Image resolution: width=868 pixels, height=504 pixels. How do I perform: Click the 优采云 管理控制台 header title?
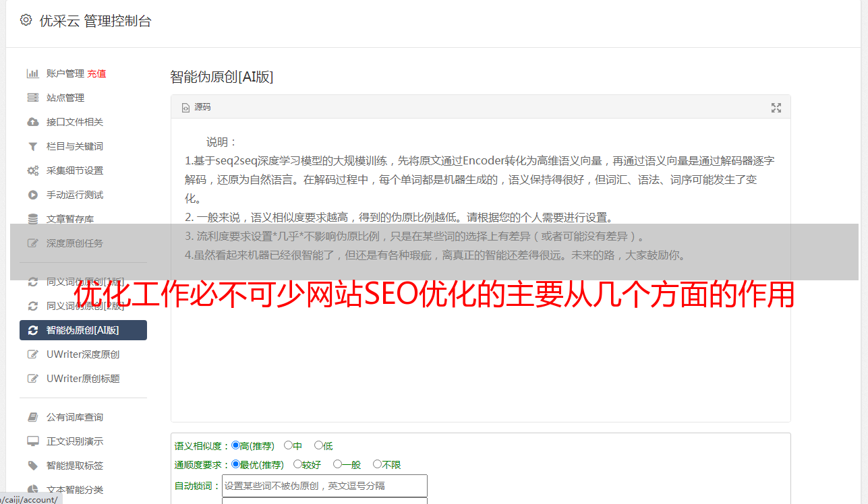click(x=96, y=21)
